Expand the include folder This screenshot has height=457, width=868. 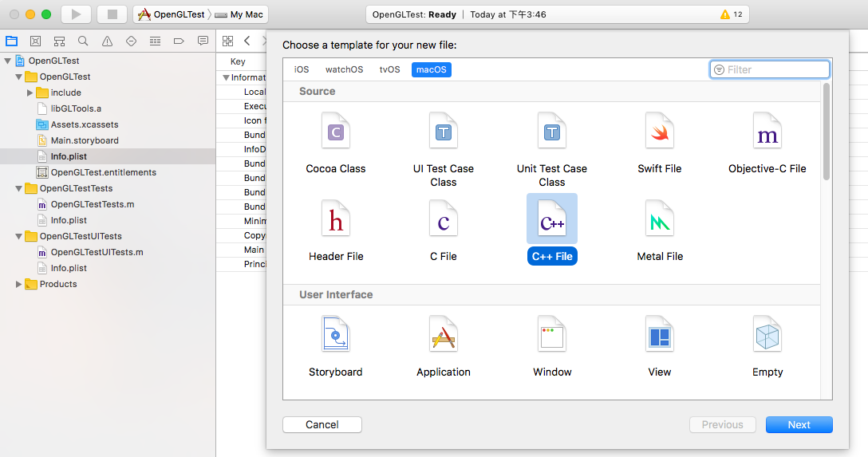[30, 93]
